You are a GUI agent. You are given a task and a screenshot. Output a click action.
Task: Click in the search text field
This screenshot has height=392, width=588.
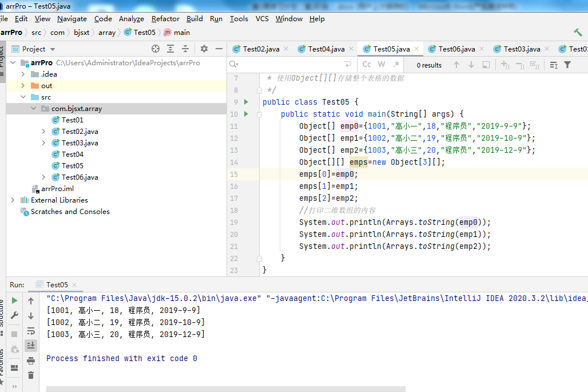tap(291, 65)
